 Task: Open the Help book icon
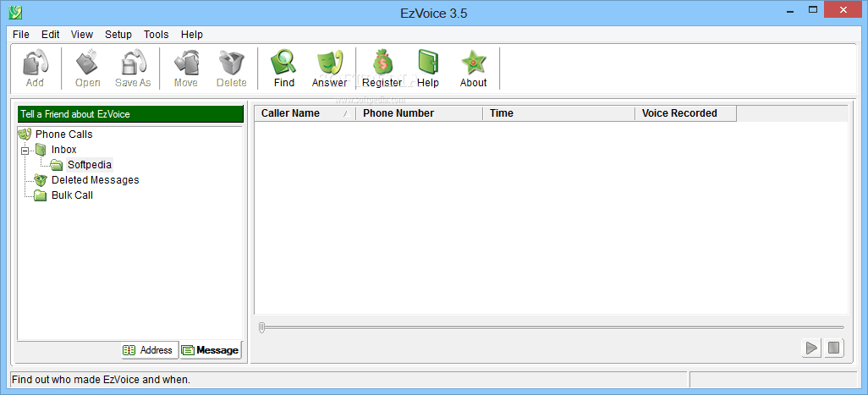coord(428,63)
